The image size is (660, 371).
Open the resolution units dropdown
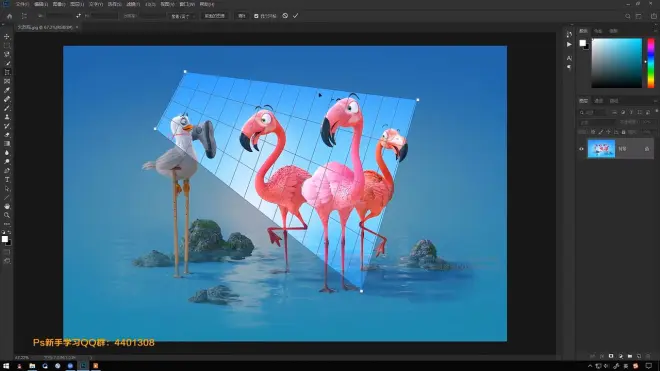(182, 16)
